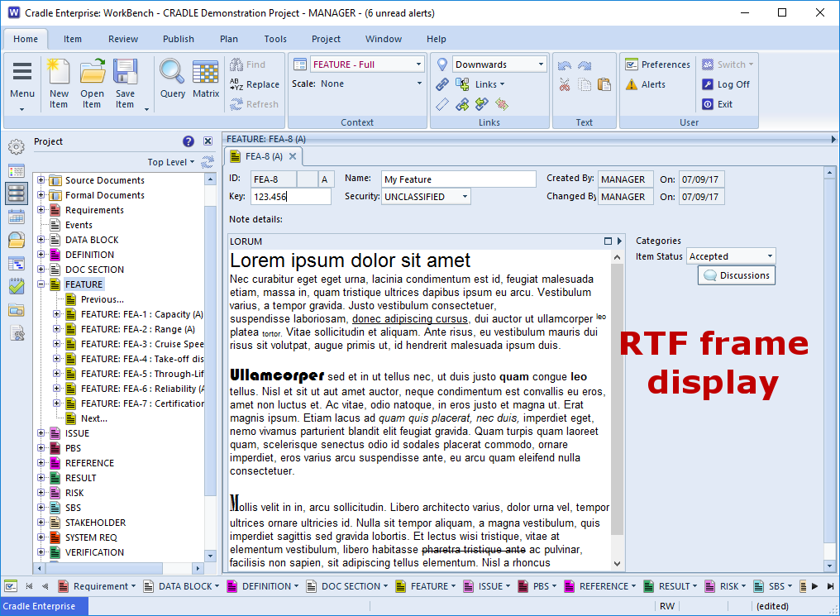Click the sidebar settings gear icon
The image size is (840, 616).
pos(16,146)
